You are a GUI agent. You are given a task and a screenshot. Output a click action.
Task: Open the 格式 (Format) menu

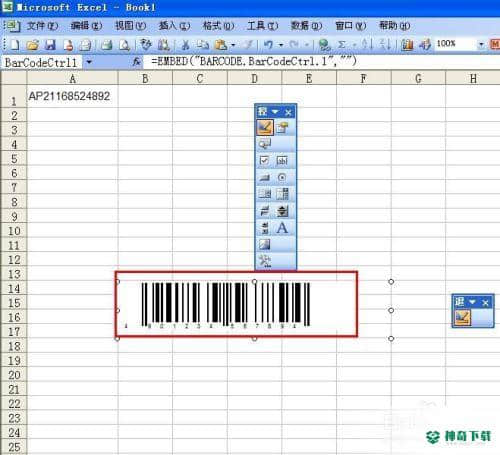(218, 26)
